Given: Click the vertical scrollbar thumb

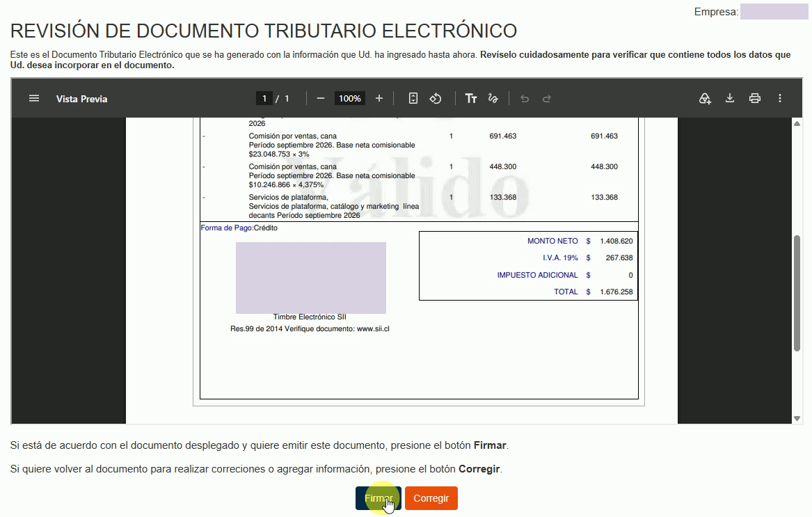Looking at the screenshot, I should (x=797, y=293).
